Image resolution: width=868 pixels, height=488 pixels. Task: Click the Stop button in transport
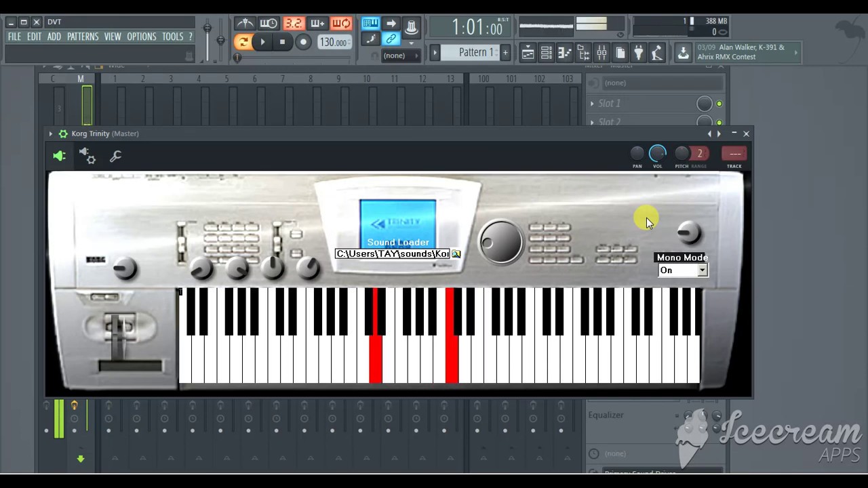tap(282, 42)
